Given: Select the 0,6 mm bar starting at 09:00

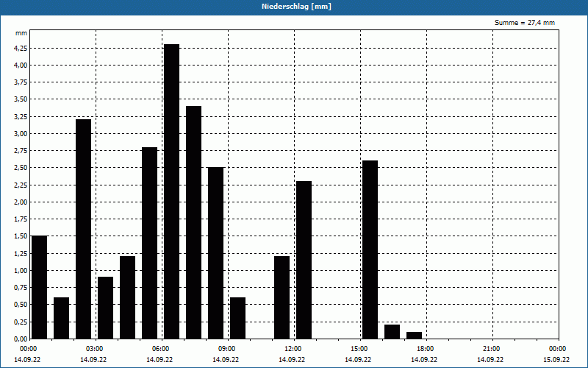Looking at the screenshot, I should 237,318.
